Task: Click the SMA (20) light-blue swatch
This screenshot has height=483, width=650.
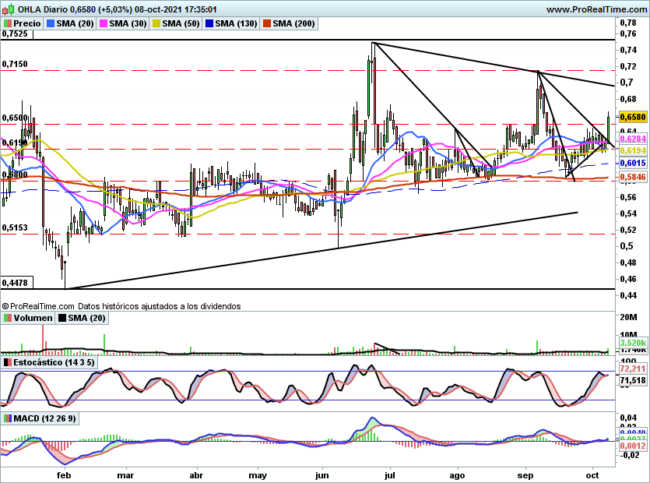Action: 51,24
